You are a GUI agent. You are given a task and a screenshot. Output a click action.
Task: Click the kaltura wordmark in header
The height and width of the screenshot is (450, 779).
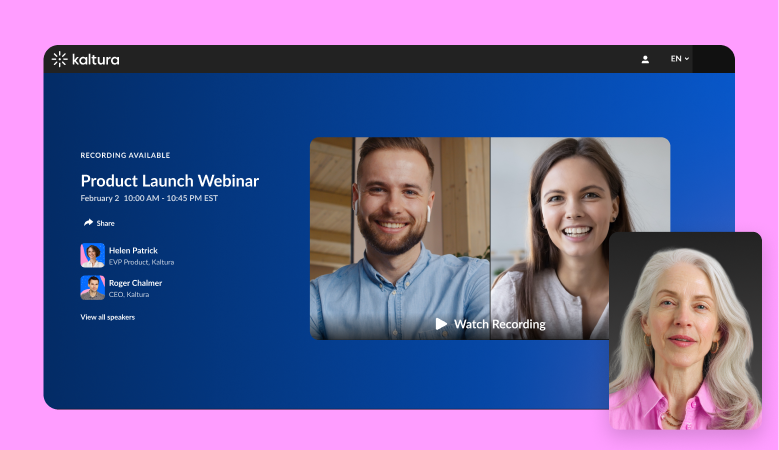pyautogui.click(x=95, y=59)
